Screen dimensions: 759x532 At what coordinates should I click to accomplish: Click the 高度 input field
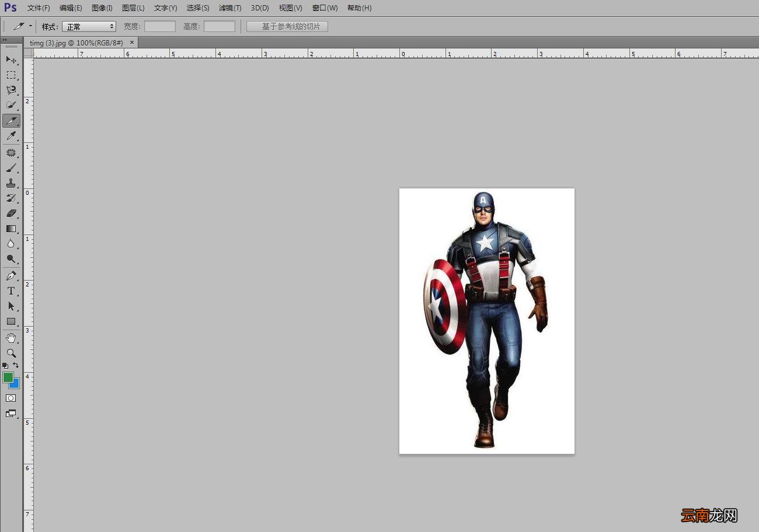click(220, 26)
